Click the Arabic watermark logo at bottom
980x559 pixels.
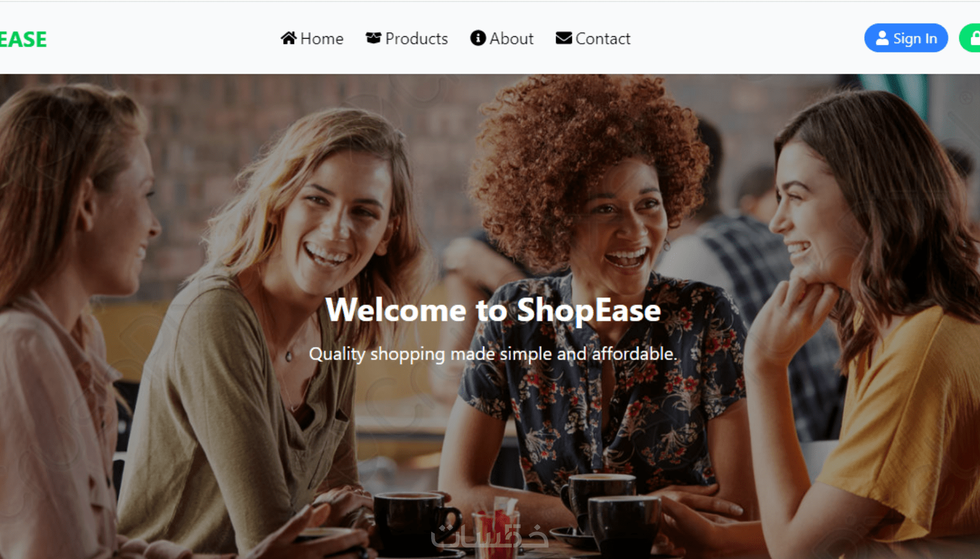pyautogui.click(x=490, y=535)
